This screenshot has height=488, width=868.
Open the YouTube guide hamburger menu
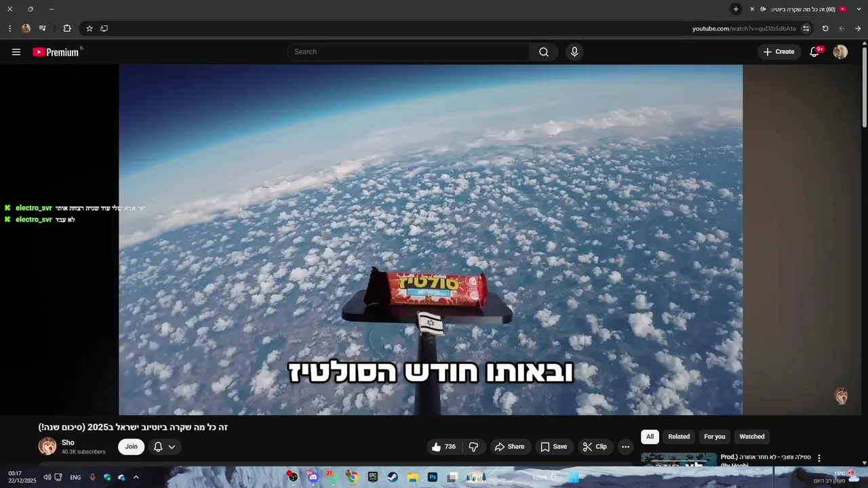(16, 52)
